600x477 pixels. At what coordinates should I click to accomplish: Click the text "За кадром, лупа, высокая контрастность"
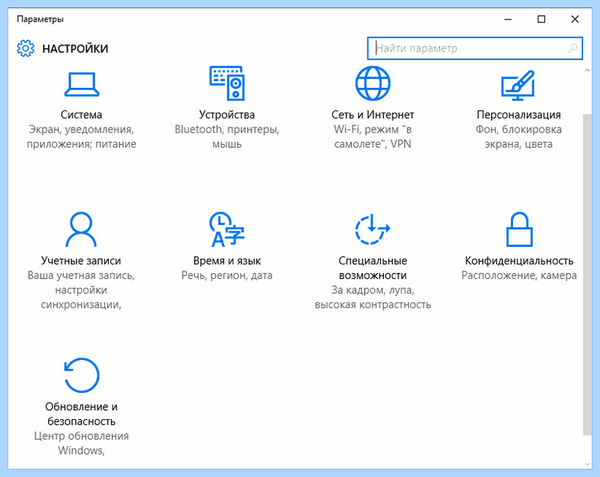373,297
